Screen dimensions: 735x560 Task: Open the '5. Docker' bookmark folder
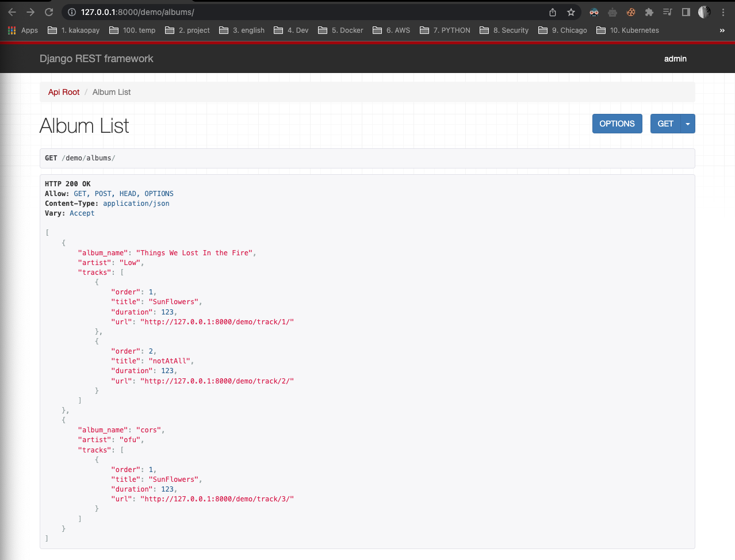(340, 30)
